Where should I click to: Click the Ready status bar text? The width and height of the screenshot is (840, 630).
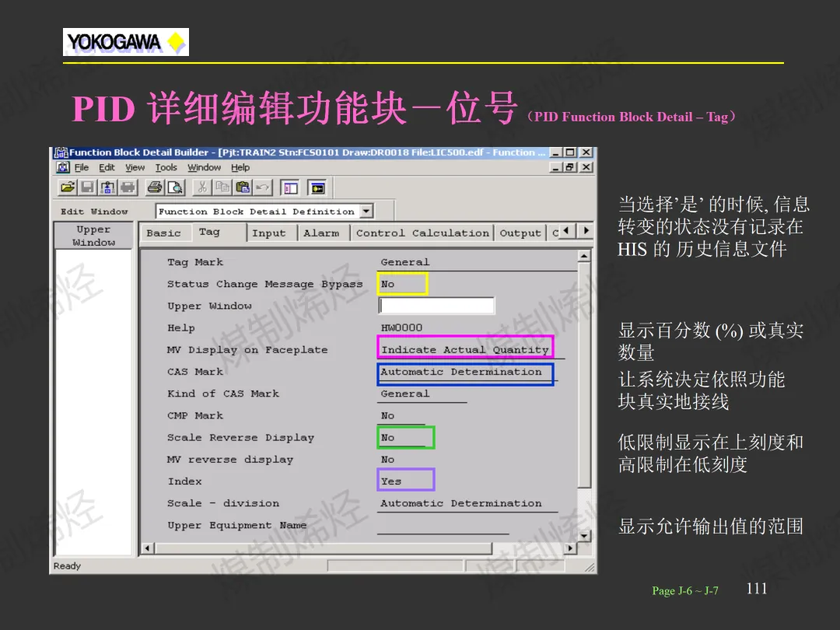tap(67, 565)
